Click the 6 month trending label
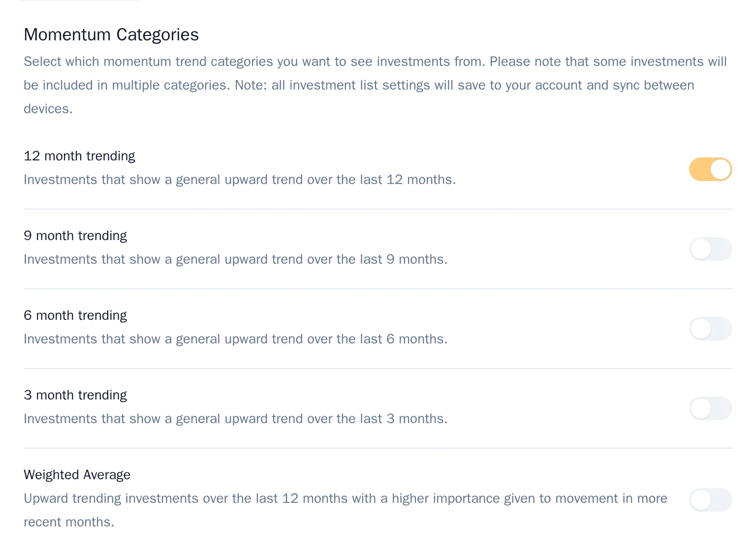Viewport: 756px width, 551px height. (x=75, y=315)
